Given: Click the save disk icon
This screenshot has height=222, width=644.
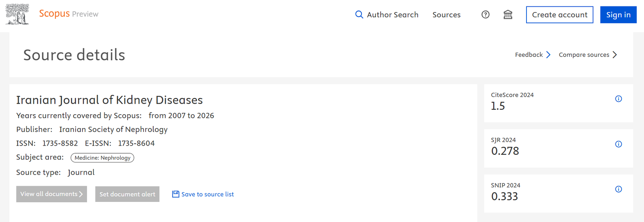Looking at the screenshot, I should click(x=175, y=194).
